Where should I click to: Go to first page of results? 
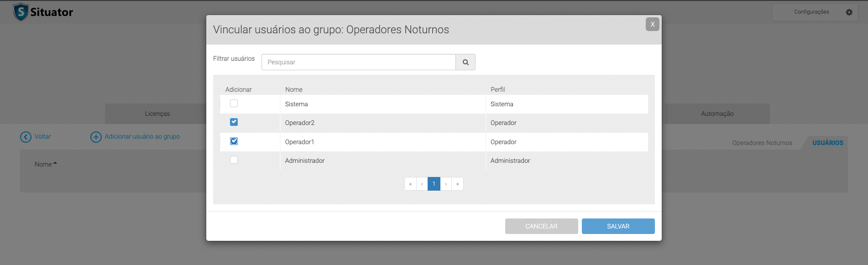[x=410, y=184]
